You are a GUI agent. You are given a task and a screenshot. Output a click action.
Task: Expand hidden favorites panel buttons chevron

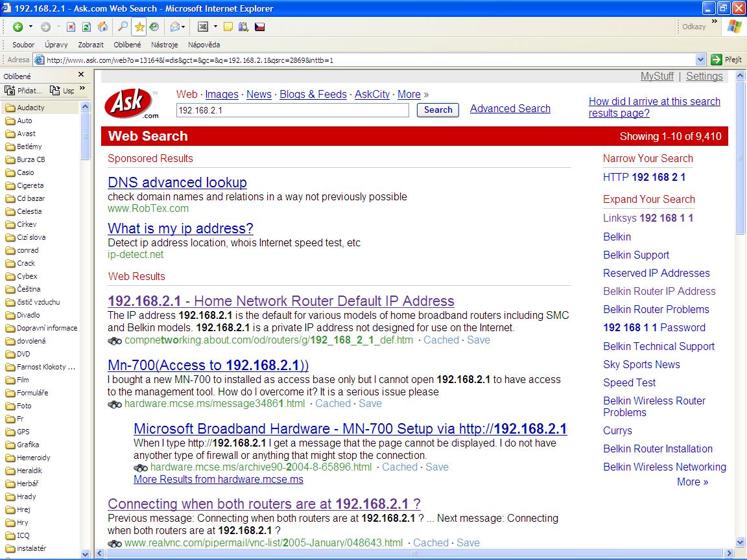pos(82,89)
